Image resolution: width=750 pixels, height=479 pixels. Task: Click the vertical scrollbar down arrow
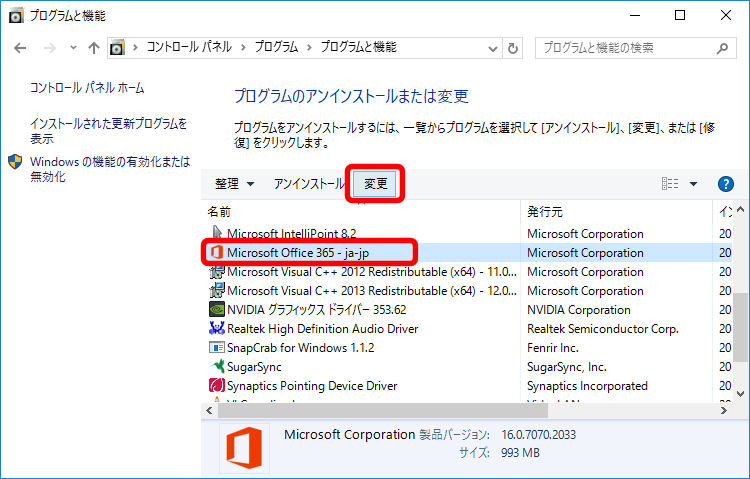coord(740,394)
